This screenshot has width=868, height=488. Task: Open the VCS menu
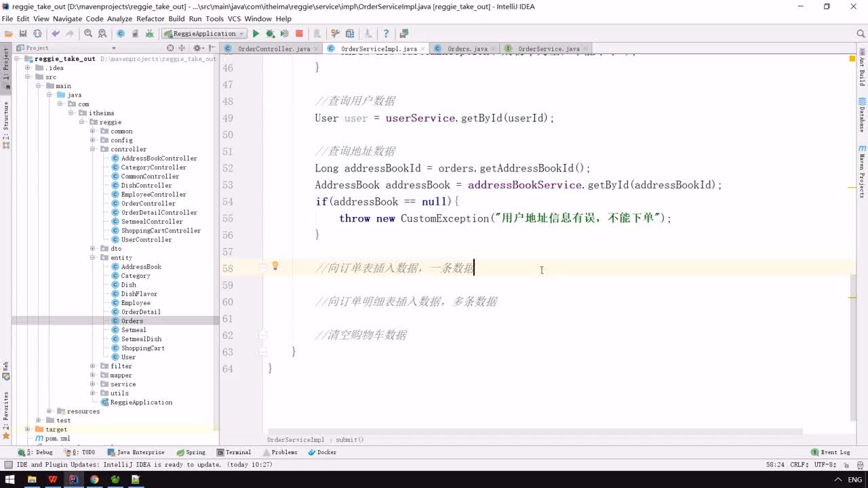(x=234, y=19)
